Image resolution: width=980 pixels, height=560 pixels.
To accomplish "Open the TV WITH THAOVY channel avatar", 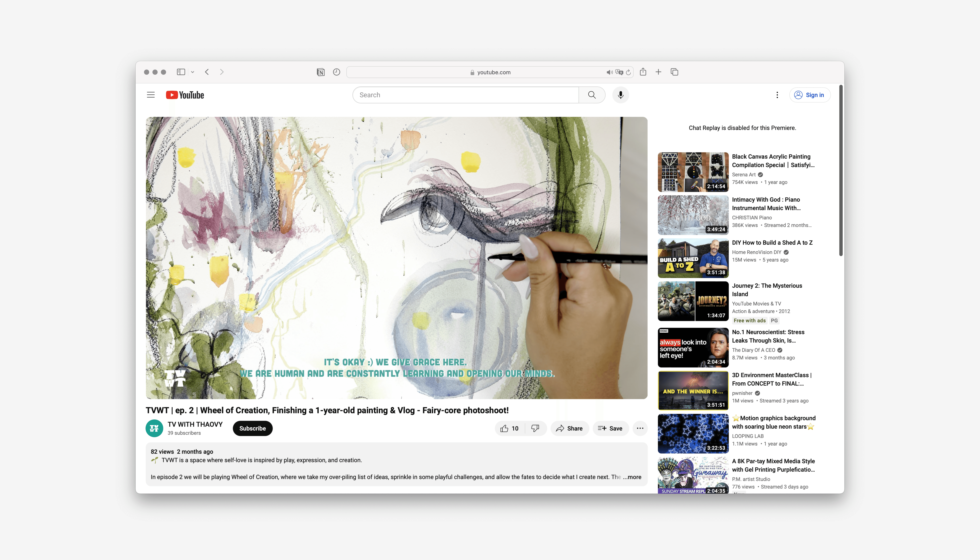I will coord(154,428).
